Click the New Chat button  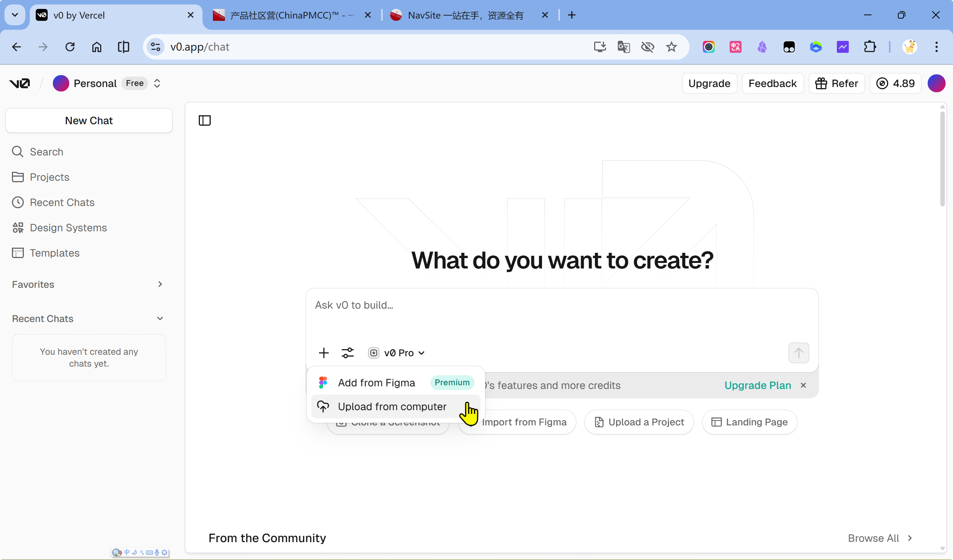(x=89, y=120)
